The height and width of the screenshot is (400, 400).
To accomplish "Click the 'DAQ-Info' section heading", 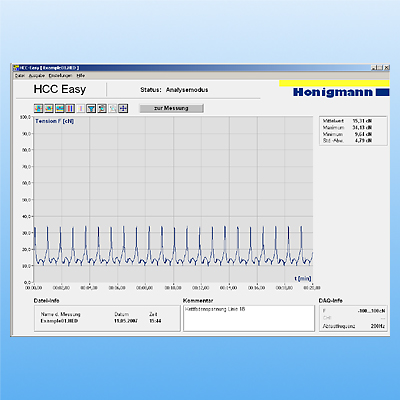I will coord(330,301).
